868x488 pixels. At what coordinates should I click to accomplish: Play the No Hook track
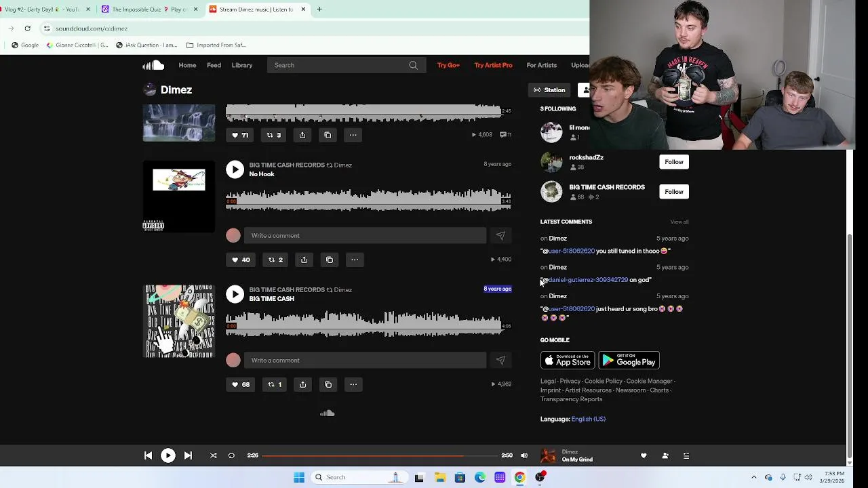pyautogui.click(x=235, y=169)
